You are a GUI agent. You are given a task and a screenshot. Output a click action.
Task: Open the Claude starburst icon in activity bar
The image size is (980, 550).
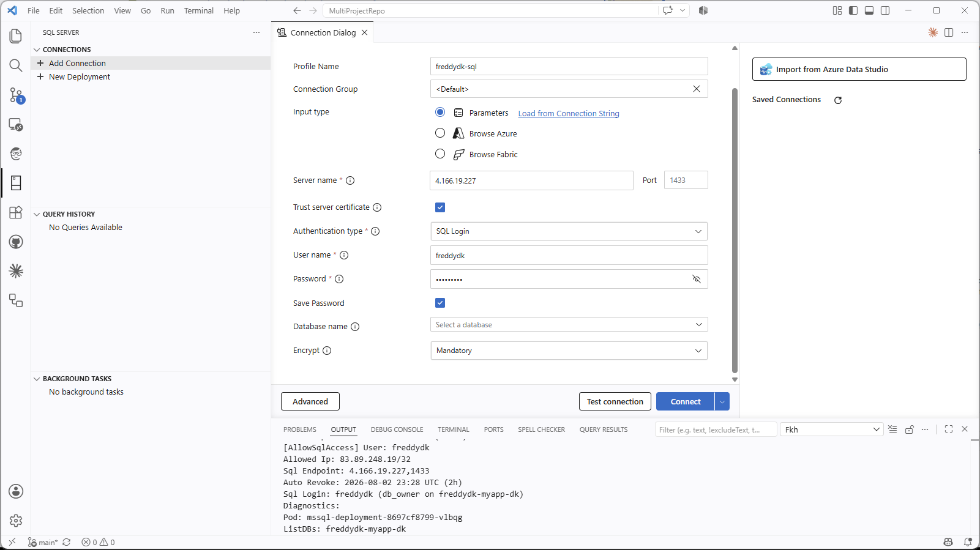pos(16,271)
